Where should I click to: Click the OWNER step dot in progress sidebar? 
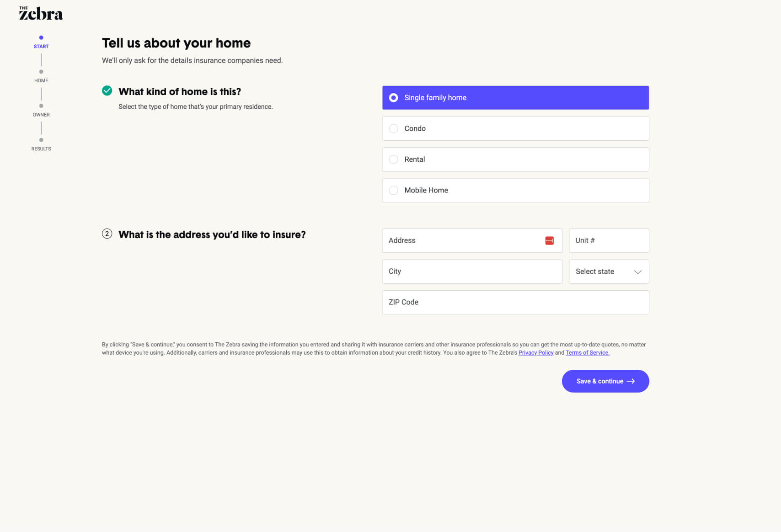[x=41, y=106]
